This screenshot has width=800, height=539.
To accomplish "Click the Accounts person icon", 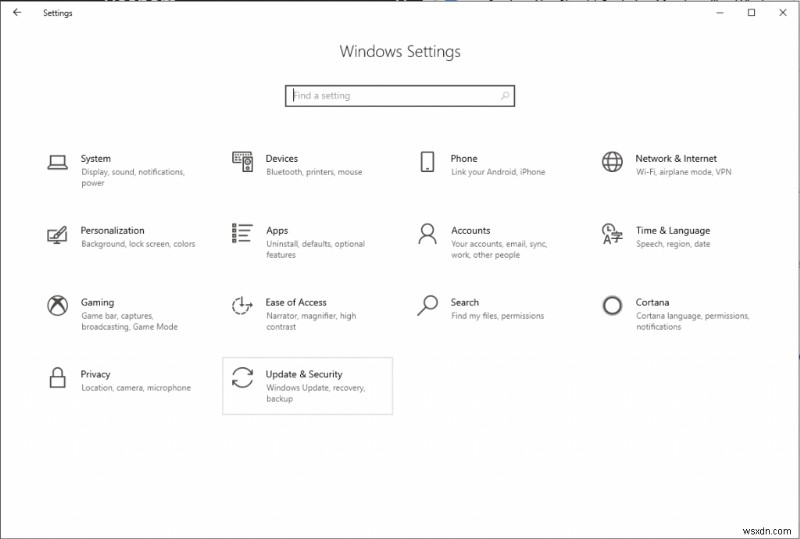I will point(427,234).
